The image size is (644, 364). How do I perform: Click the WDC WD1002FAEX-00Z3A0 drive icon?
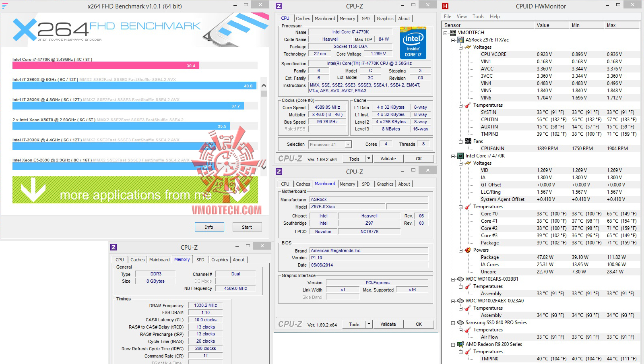460,301
